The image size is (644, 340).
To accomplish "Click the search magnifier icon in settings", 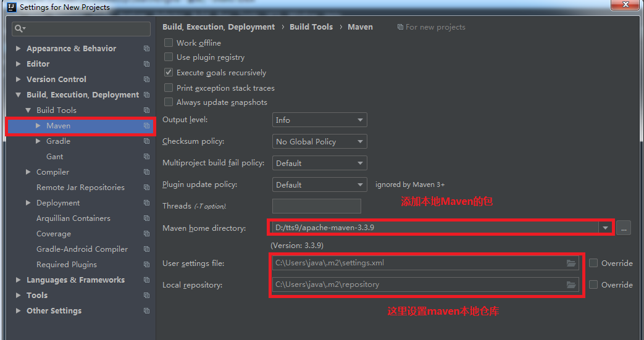I will 19,28.
